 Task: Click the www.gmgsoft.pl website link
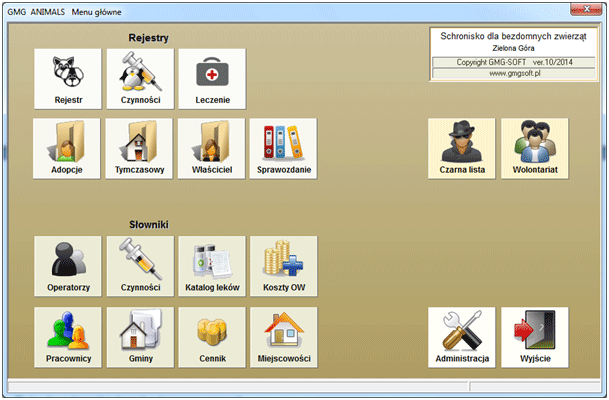(x=514, y=73)
